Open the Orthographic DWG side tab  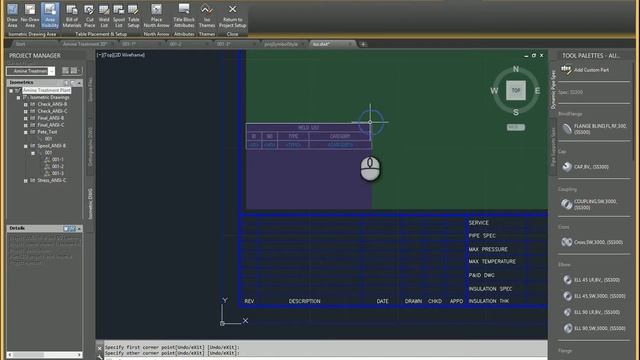(x=90, y=146)
